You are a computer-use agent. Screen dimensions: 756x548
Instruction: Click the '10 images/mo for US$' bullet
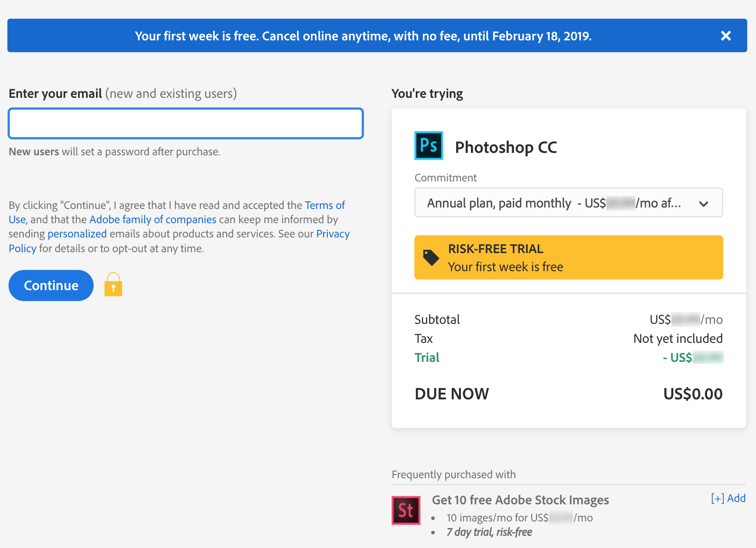pyautogui.click(x=519, y=518)
